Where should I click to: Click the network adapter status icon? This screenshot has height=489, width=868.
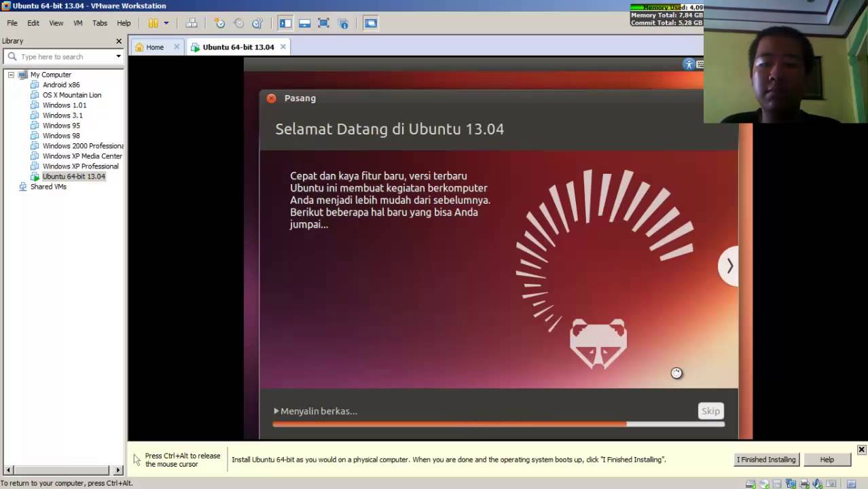[791, 484]
